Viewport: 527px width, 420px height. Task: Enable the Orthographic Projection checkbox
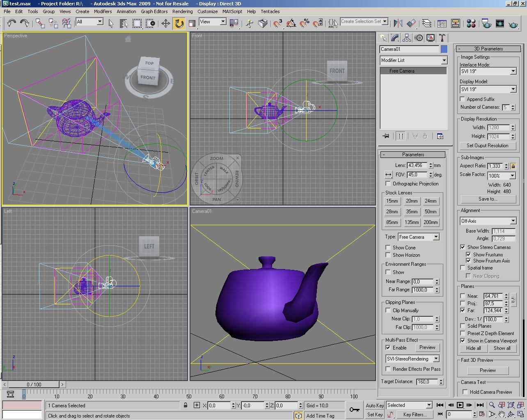coord(388,184)
